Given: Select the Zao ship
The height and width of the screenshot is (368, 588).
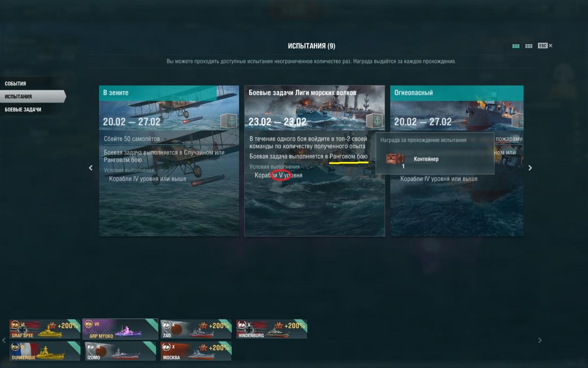Looking at the screenshot, I should pyautogui.click(x=196, y=329).
